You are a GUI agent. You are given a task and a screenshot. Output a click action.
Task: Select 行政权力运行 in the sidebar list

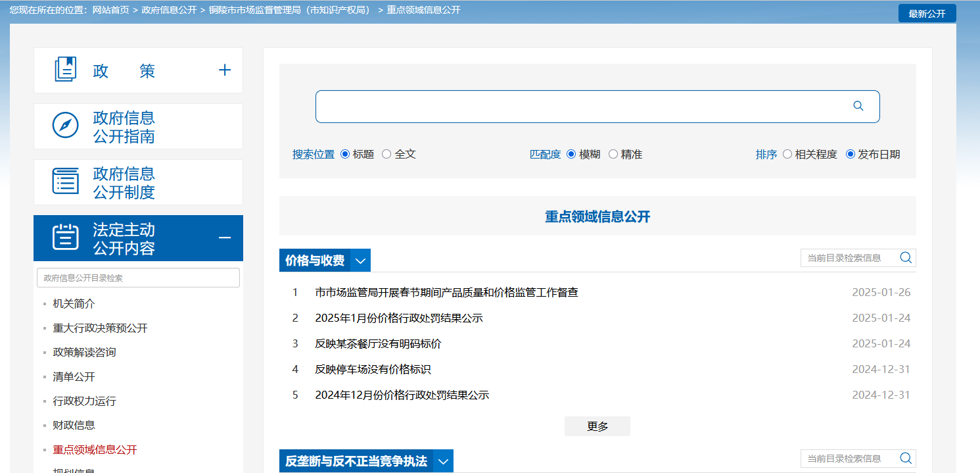point(84,401)
